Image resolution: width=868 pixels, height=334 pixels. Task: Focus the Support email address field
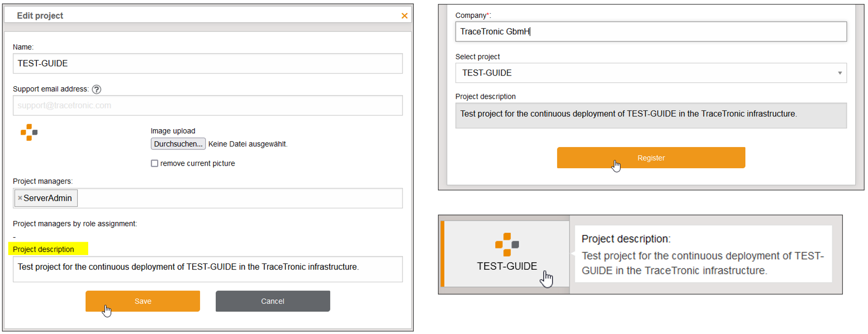point(207,106)
